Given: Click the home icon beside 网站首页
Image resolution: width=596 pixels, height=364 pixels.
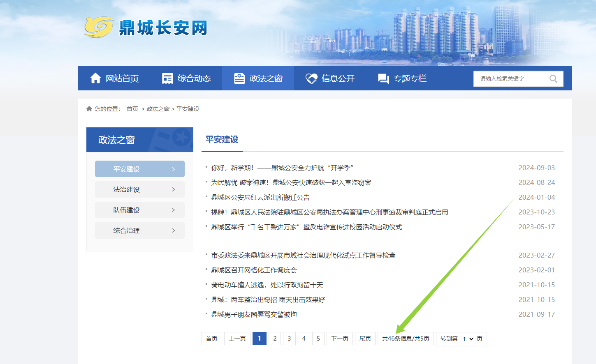Looking at the screenshot, I should [95, 78].
